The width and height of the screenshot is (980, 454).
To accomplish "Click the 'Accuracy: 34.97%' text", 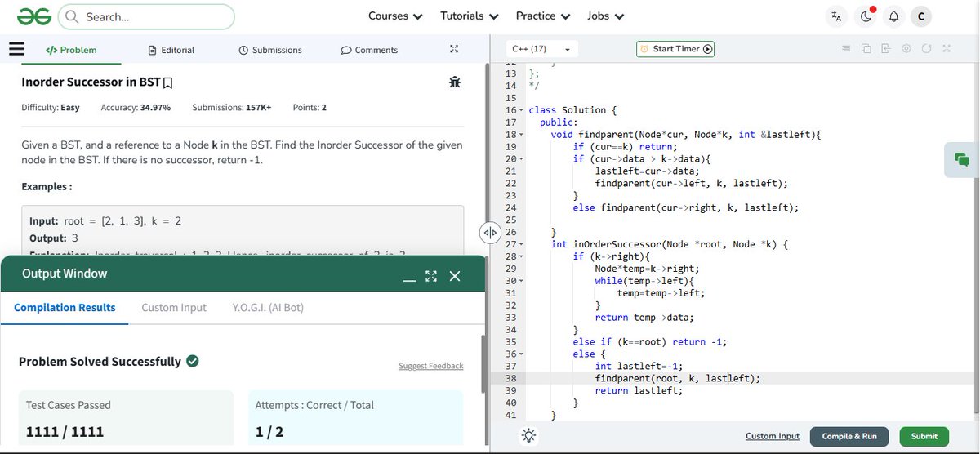I will 136,108.
